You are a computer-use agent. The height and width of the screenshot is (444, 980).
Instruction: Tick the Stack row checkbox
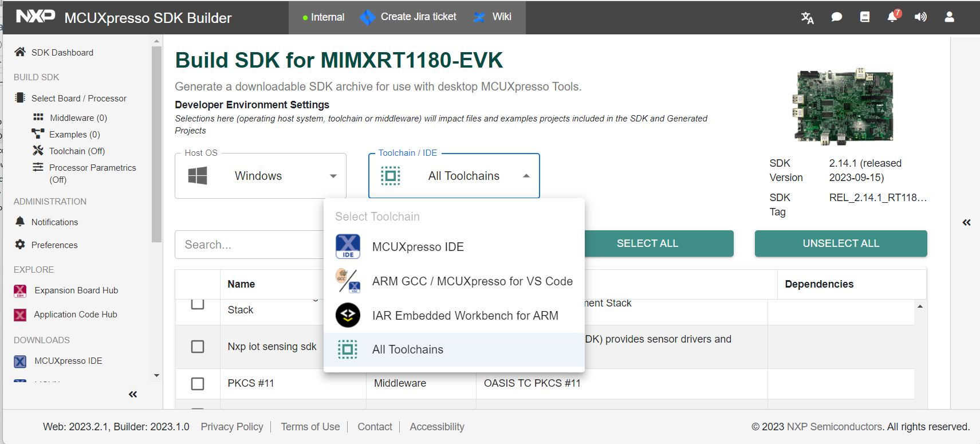coord(198,304)
